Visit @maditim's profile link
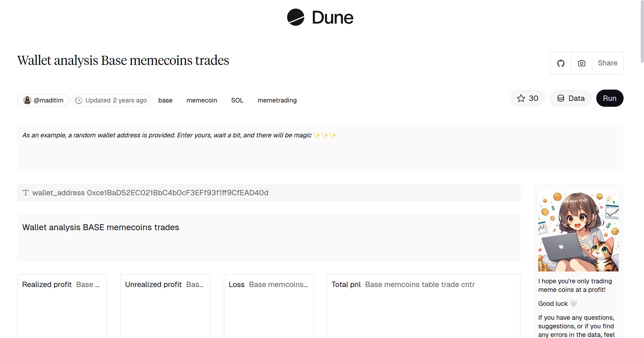 [48, 100]
